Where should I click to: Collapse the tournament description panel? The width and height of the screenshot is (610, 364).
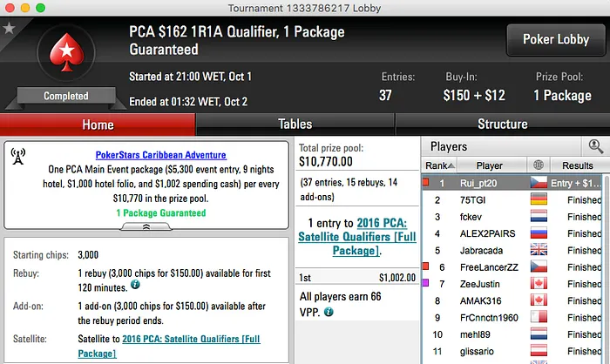[x=146, y=225]
